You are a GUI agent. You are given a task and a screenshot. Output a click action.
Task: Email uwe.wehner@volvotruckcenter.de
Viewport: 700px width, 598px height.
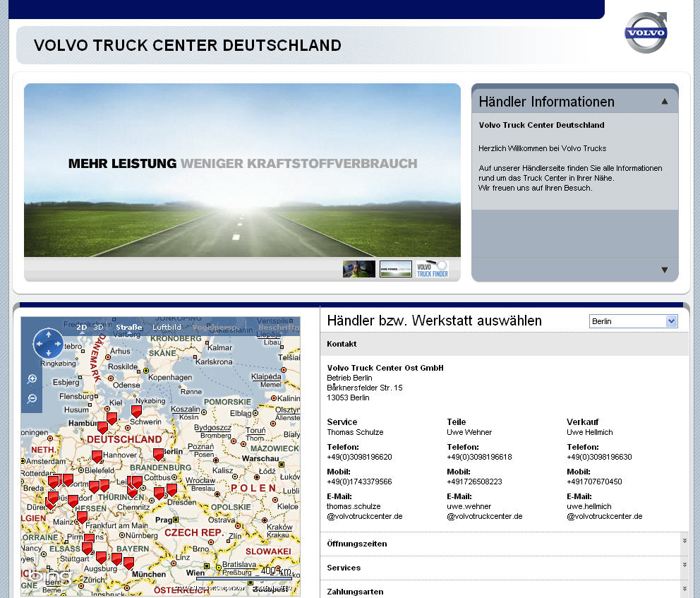[484, 511]
